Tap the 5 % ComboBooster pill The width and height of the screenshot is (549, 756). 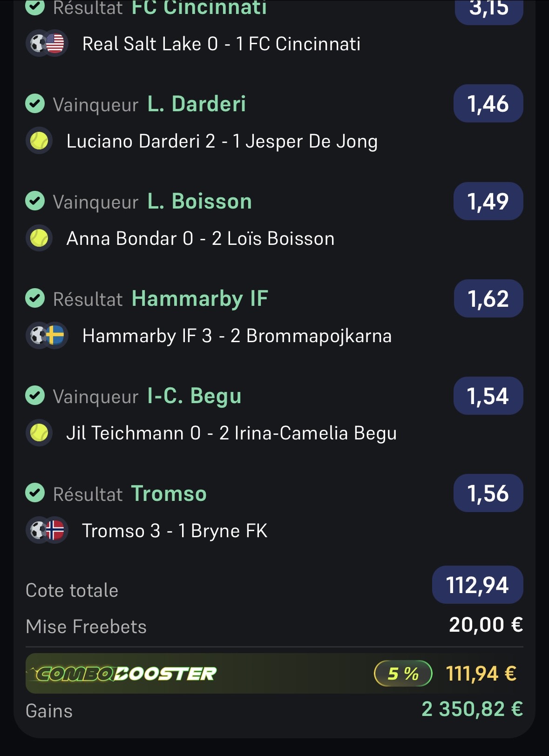pyautogui.click(x=403, y=674)
